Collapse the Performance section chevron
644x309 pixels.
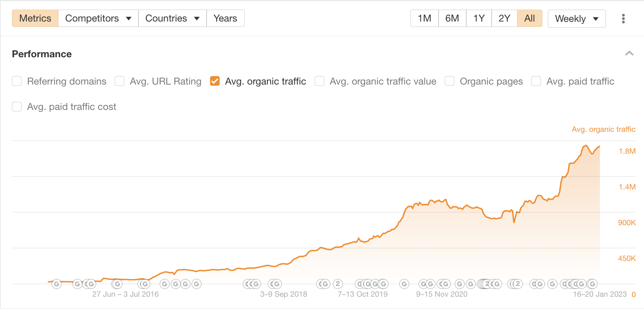click(x=629, y=53)
